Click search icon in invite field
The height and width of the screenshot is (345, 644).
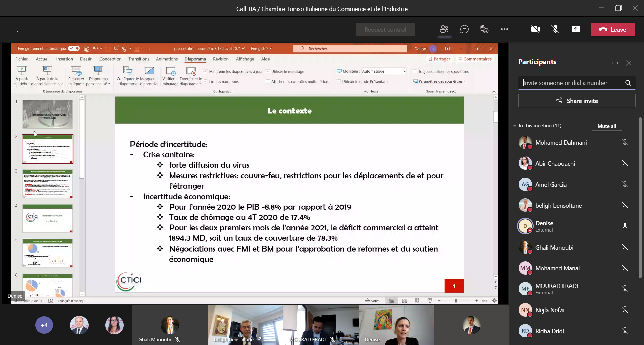pos(628,83)
